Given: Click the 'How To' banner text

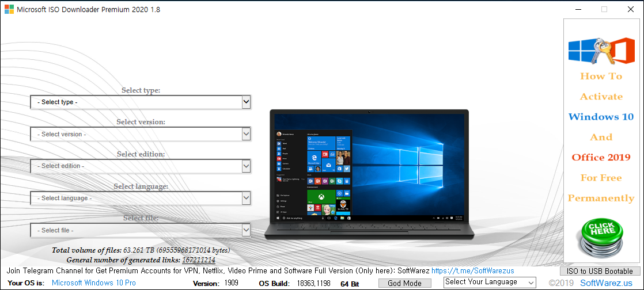Looking at the screenshot, I should click(601, 77).
